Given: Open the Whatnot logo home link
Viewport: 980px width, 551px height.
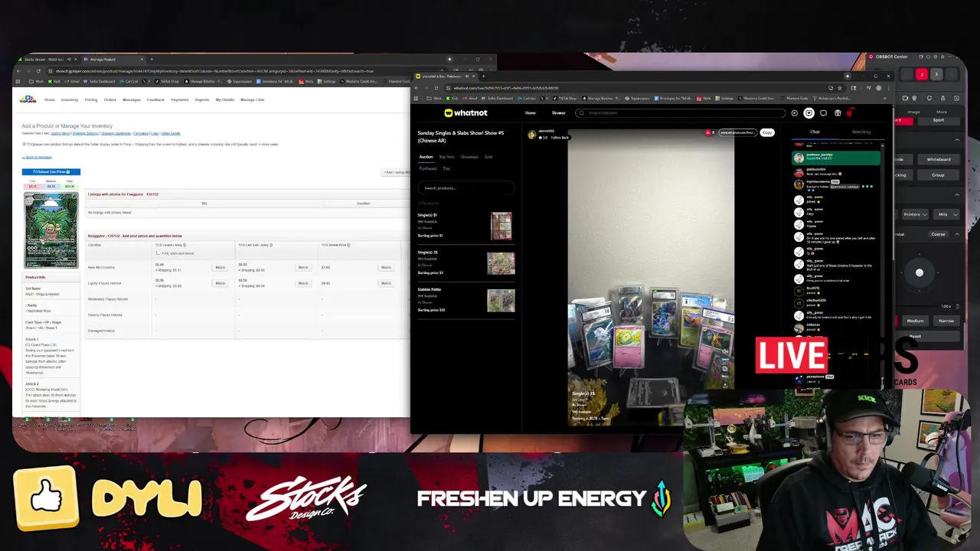Looking at the screenshot, I should coord(465,112).
